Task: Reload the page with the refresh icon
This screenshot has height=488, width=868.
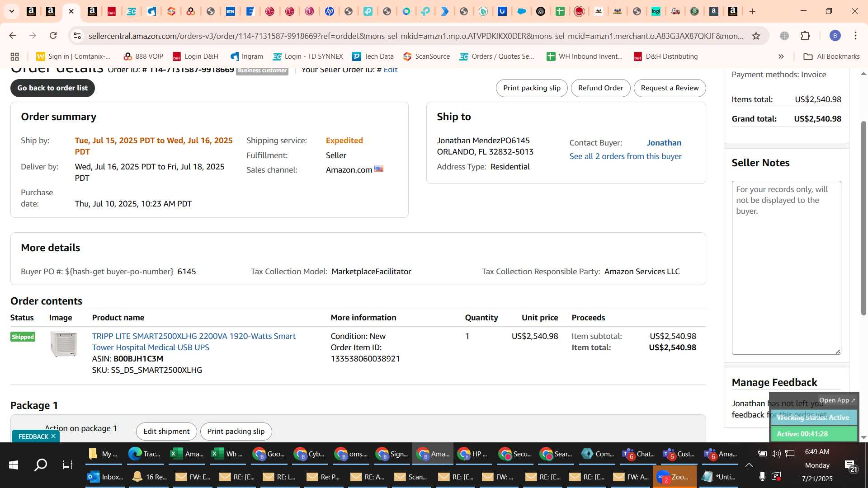Action: tap(53, 36)
